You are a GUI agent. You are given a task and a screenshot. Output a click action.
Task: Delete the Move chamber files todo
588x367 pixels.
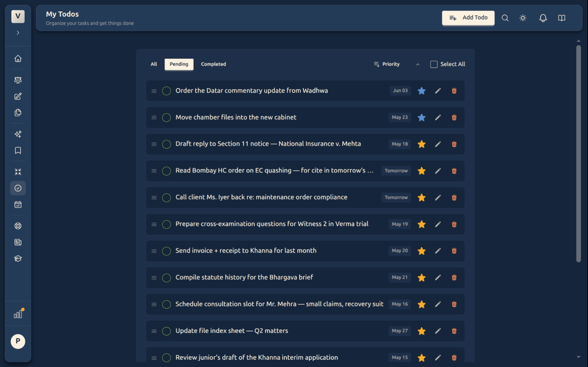(x=454, y=118)
